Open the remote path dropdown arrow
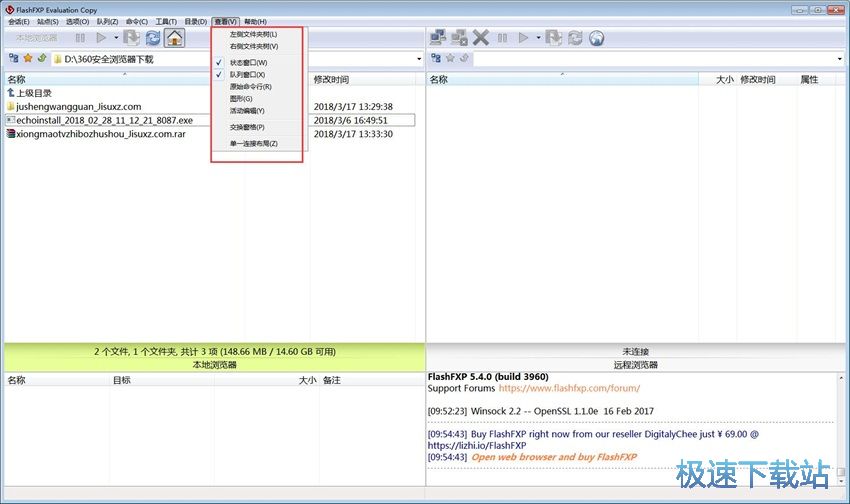This screenshot has width=850, height=504. [840, 59]
